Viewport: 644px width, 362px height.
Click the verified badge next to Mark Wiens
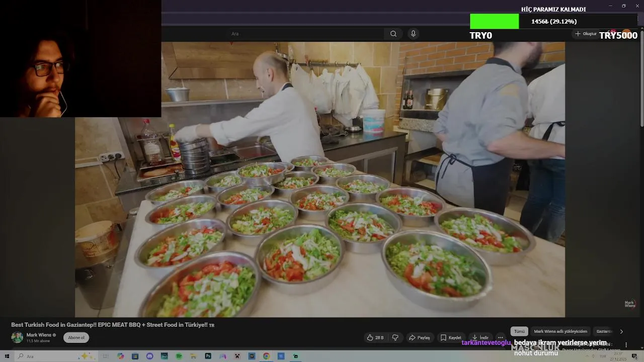click(54, 335)
